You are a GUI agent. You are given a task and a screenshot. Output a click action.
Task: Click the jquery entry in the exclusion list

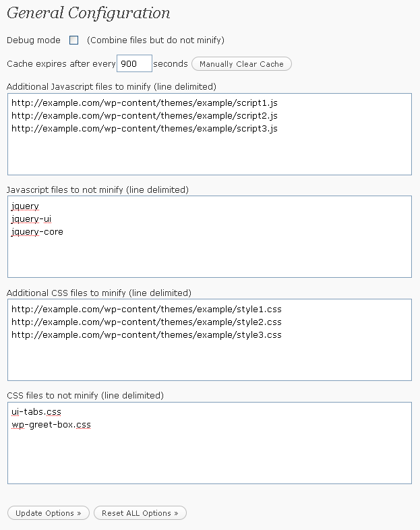[x=25, y=206]
